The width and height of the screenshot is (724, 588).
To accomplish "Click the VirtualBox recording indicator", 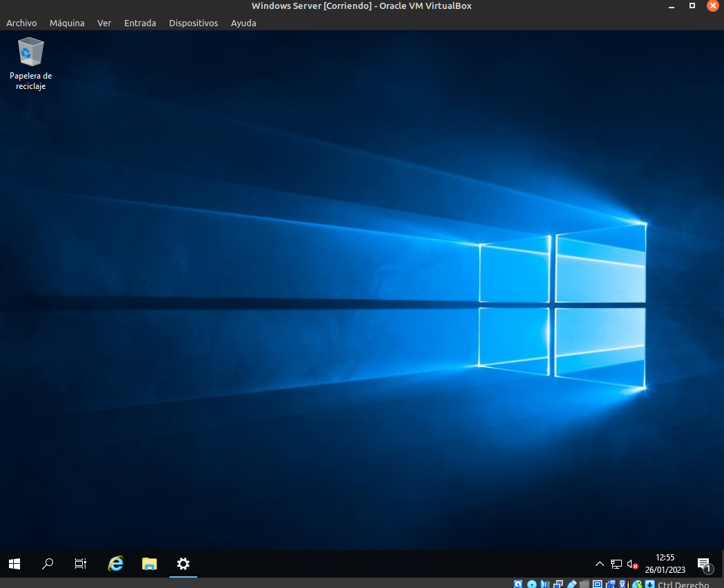I will pos(611,584).
